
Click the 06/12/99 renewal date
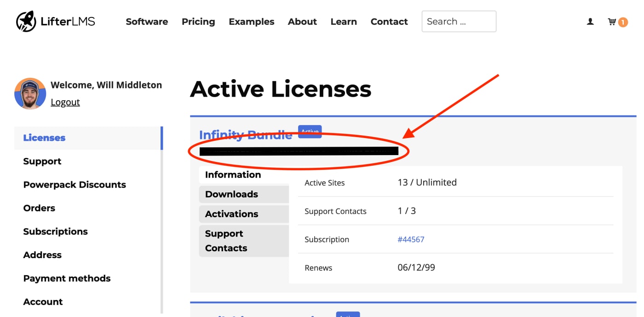coord(416,267)
